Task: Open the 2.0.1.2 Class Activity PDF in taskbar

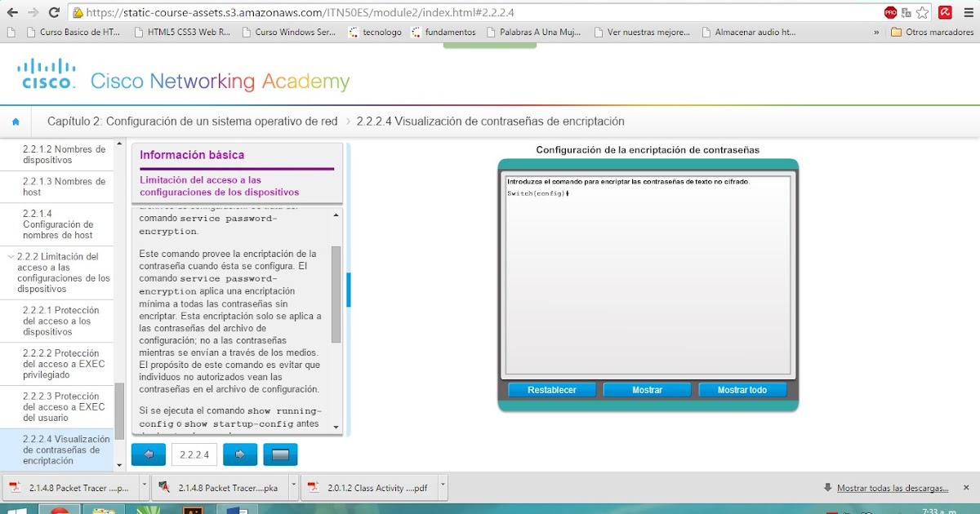Action: [x=376, y=487]
